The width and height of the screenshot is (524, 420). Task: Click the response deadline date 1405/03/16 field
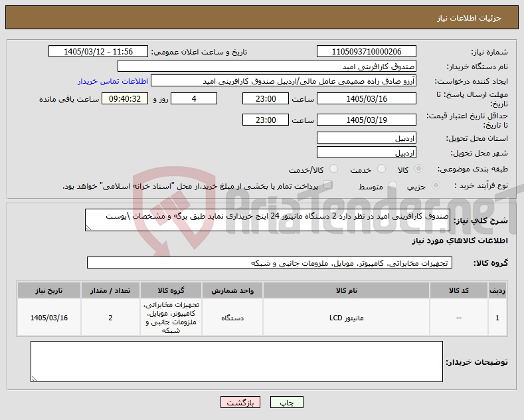pos(366,98)
